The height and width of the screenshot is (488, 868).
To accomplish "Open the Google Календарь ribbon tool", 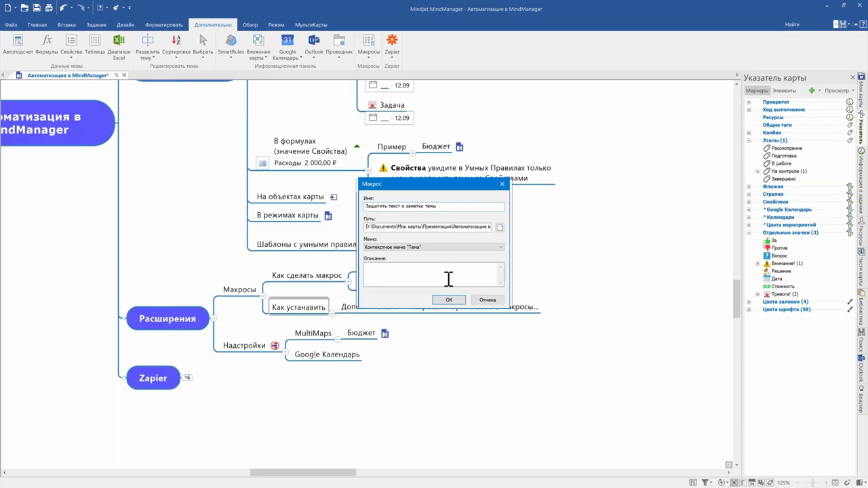I will tap(288, 47).
